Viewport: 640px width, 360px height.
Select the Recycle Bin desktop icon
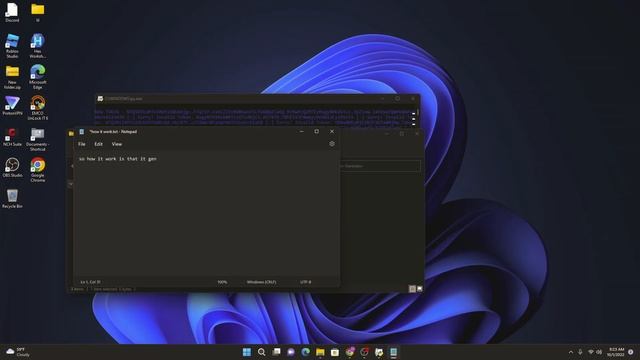pos(12,199)
